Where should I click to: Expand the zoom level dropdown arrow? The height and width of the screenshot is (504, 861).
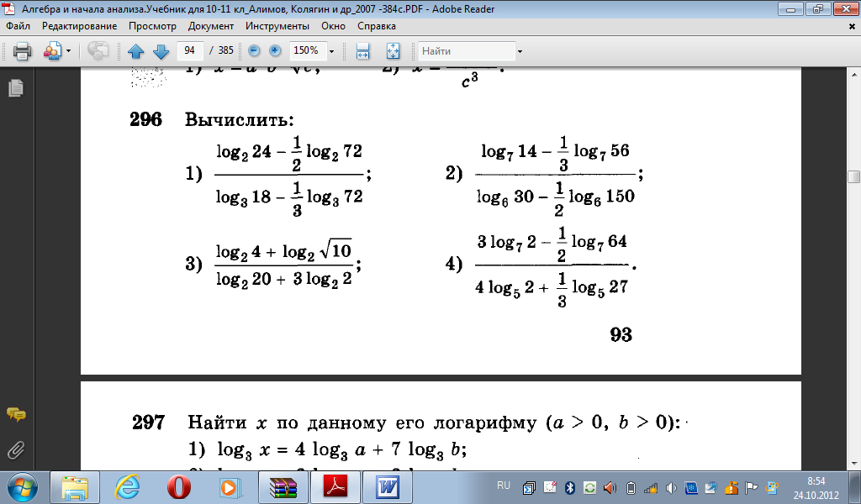[331, 51]
